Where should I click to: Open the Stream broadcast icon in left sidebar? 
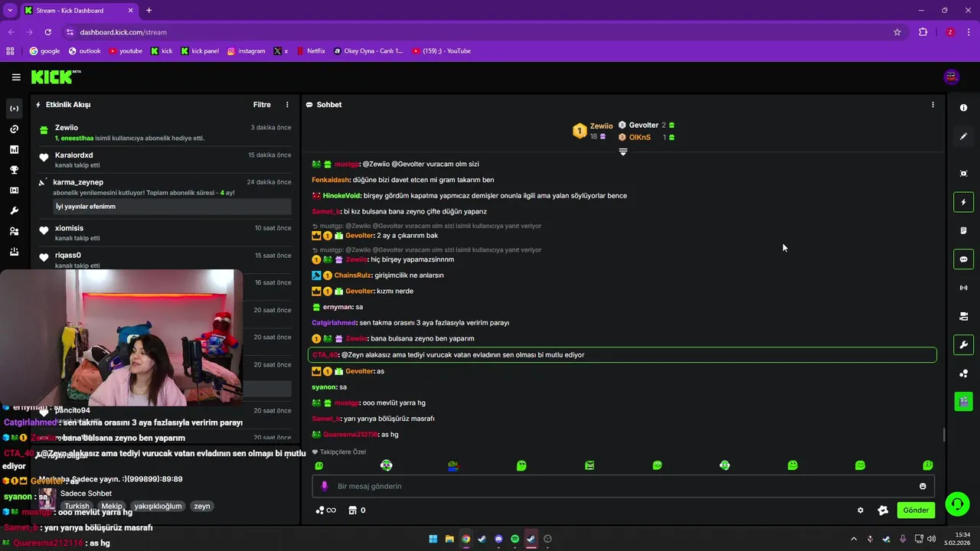point(14,109)
